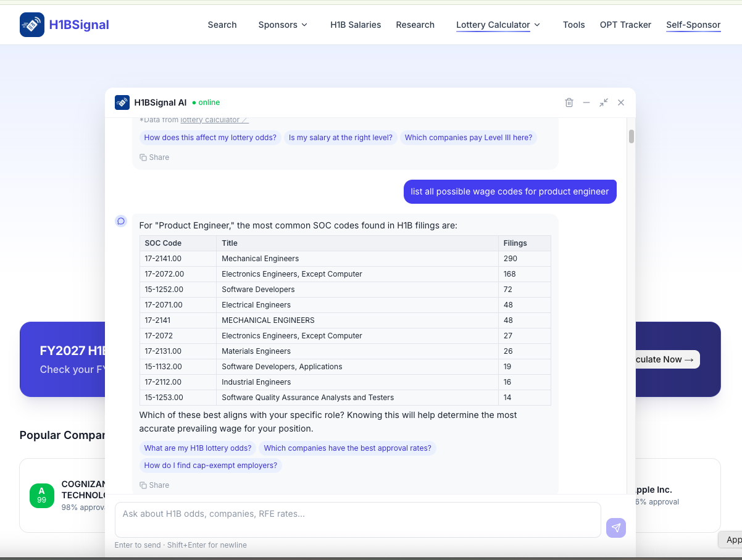Click the Cognizant A 99 grade badge

(x=41, y=496)
